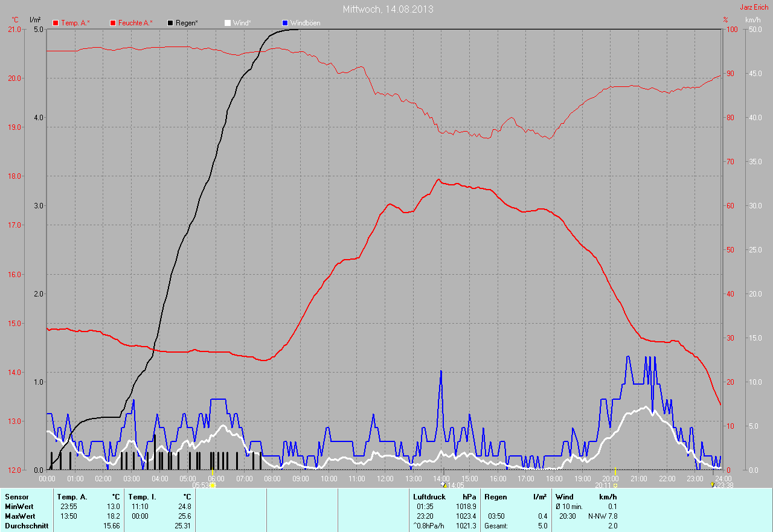Click the 20:30 wind maximum time
The width and height of the screenshot is (773, 532).
click(568, 516)
